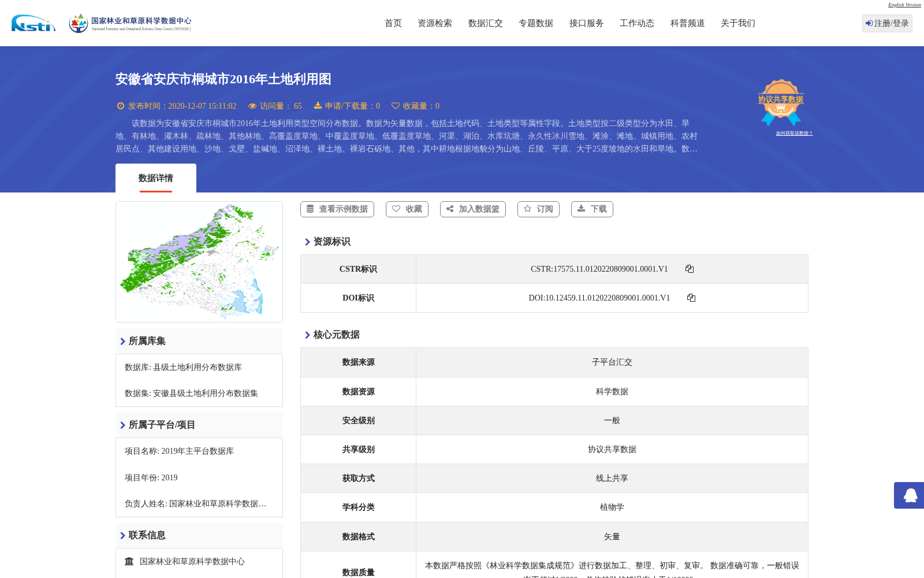Open the QQ customer service chat
The image size is (924, 578).
910,495
